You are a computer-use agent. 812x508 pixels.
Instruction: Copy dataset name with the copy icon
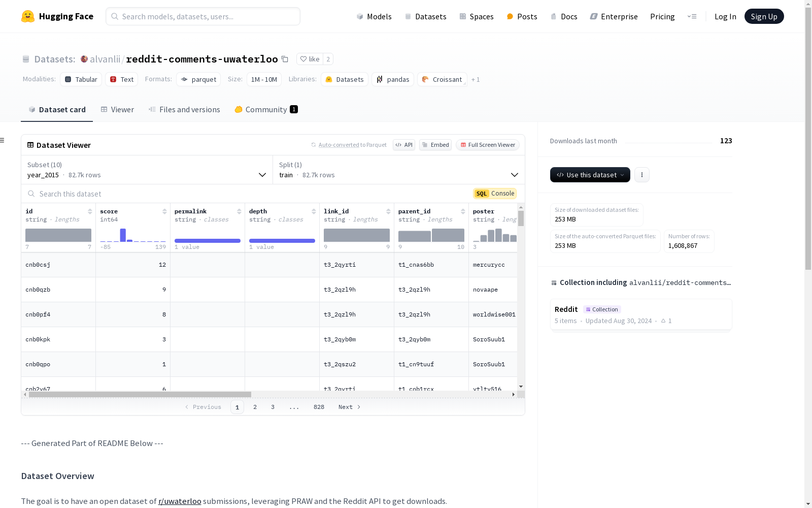pyautogui.click(x=285, y=59)
